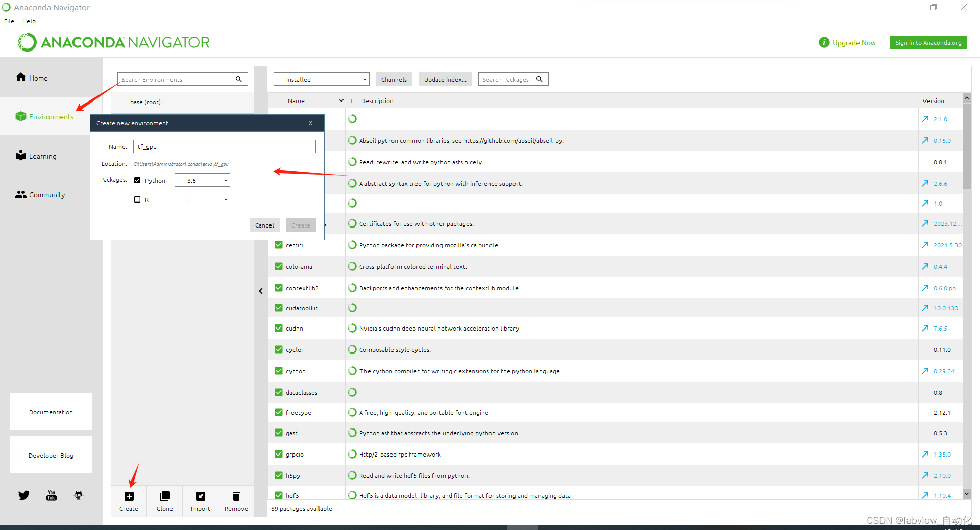
Task: Click the Create button in dialog
Action: pyautogui.click(x=301, y=225)
